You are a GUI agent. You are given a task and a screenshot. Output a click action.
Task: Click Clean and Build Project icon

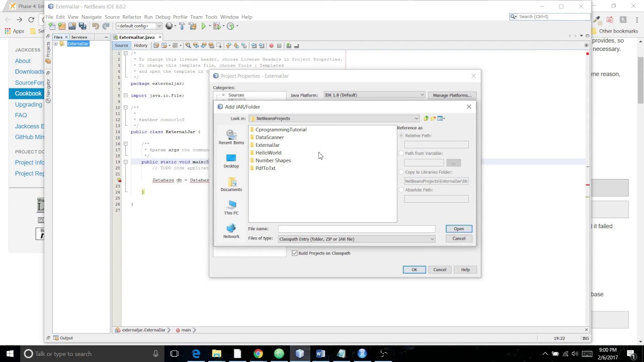point(192,26)
